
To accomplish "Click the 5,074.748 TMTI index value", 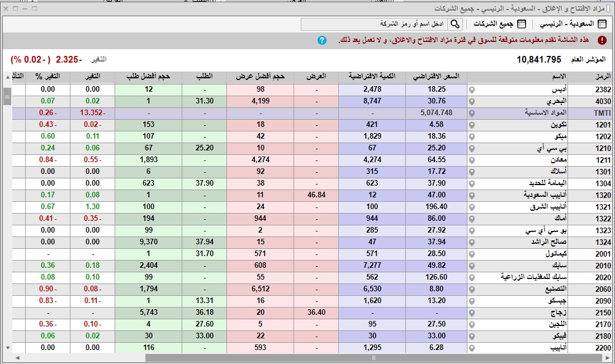I will click(436, 113).
